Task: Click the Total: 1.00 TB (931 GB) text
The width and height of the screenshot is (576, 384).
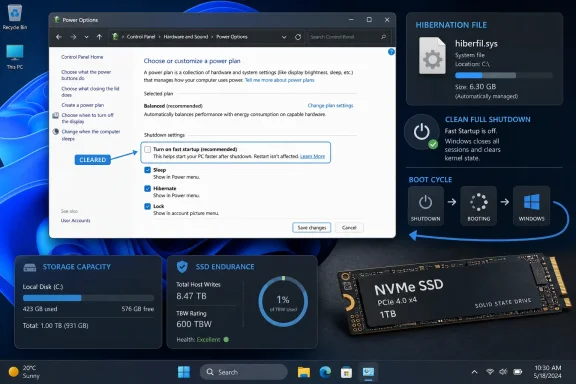Action: point(55,326)
